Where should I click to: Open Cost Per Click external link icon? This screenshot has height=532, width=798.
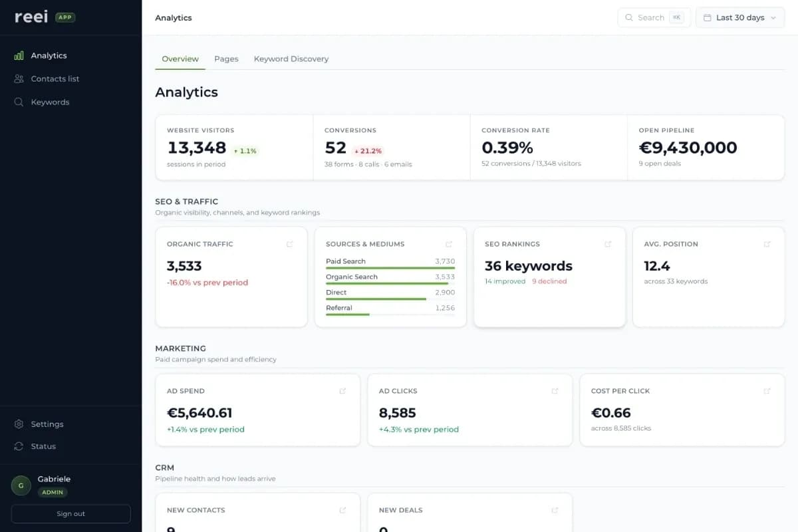pyautogui.click(x=767, y=391)
